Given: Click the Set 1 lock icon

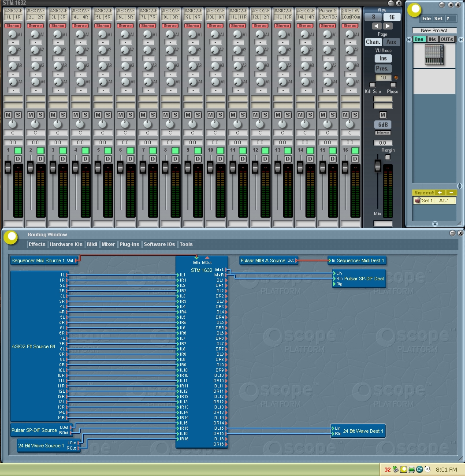Looking at the screenshot, I should pyautogui.click(x=418, y=201).
